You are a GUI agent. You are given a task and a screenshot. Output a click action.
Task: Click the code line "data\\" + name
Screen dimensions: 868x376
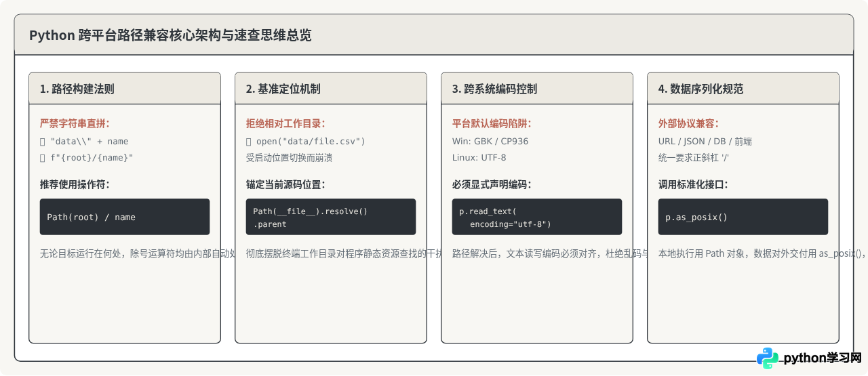84,142
